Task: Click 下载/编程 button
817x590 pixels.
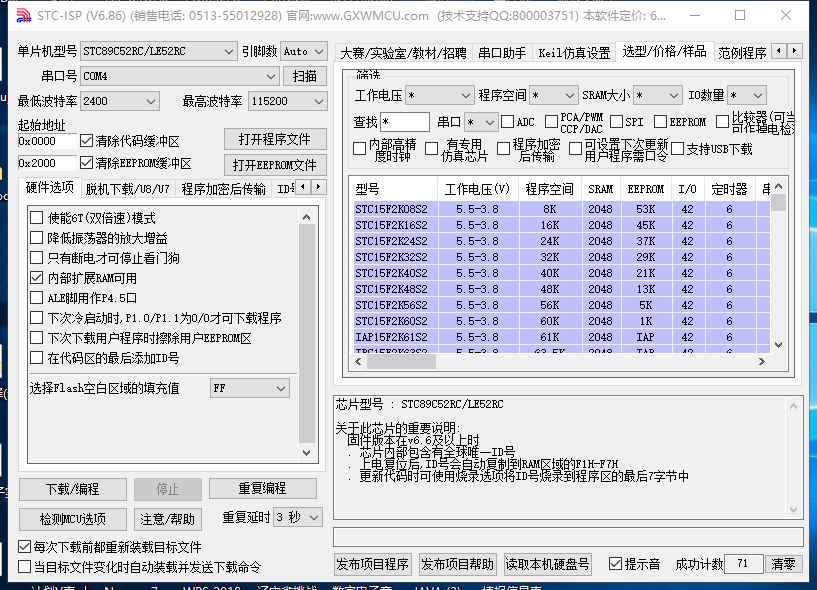Action: [x=72, y=489]
